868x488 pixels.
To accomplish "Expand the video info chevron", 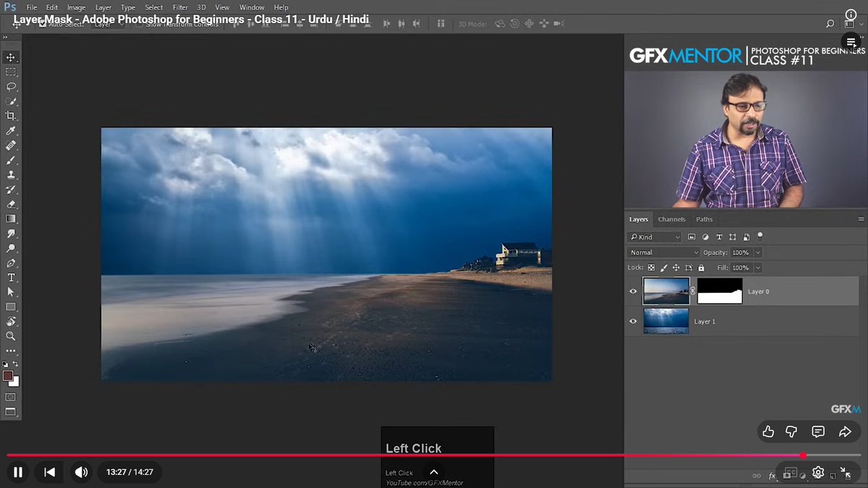I will 434,472.
